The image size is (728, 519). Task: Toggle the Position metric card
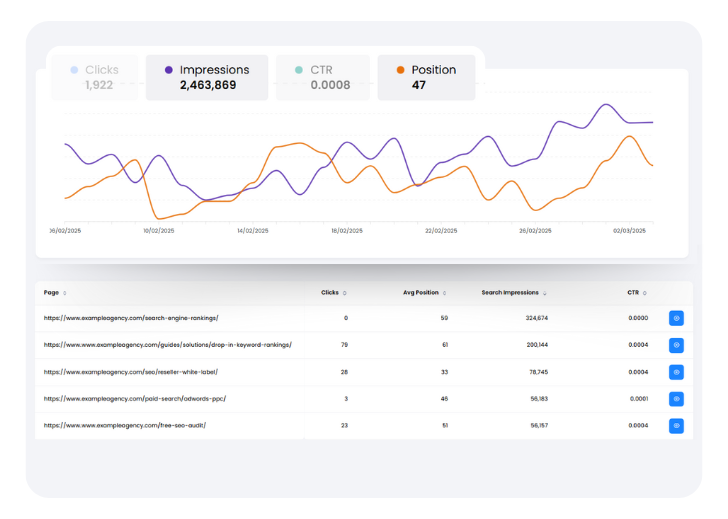(426, 77)
